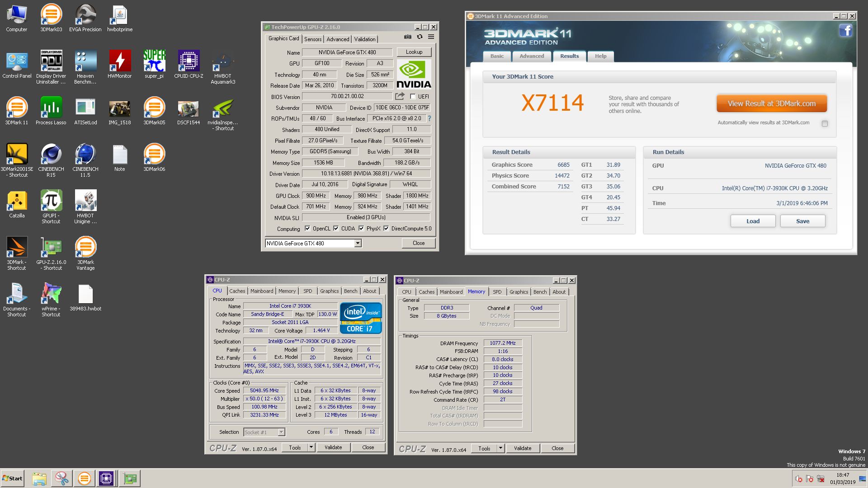The image size is (868, 488).
Task: Click system tray clock
Action: click(842, 479)
